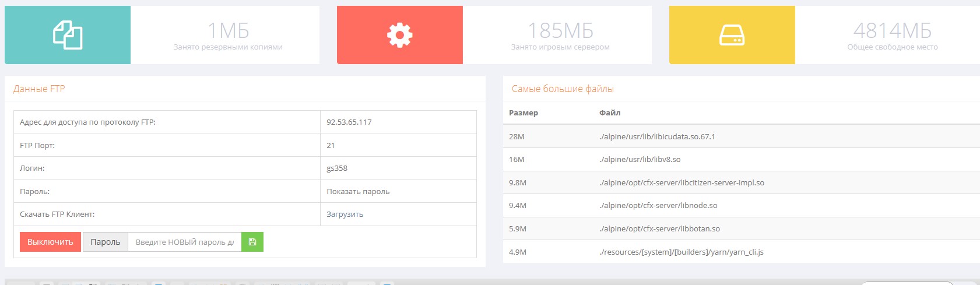Click the red gear game server icon

click(399, 35)
